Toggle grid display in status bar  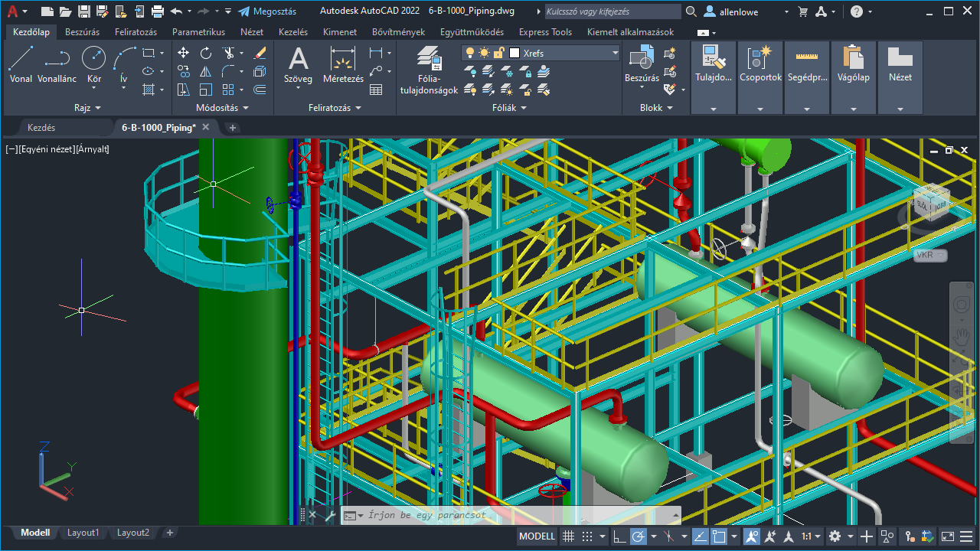(x=568, y=536)
